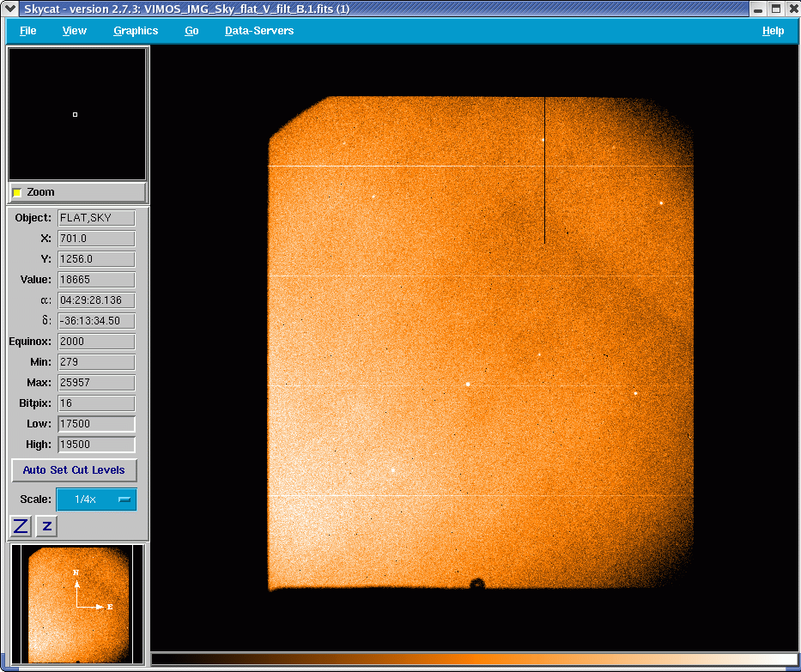Maximize the Skycat window
The height and width of the screenshot is (672, 801).
point(776,9)
